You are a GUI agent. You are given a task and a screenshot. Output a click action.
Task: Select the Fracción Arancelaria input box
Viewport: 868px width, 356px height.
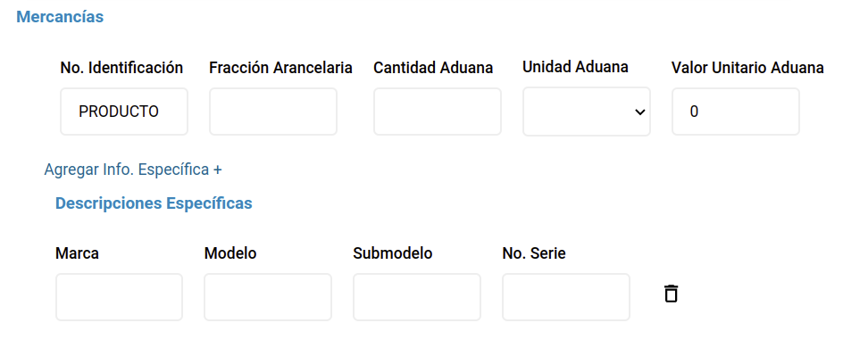tap(273, 112)
